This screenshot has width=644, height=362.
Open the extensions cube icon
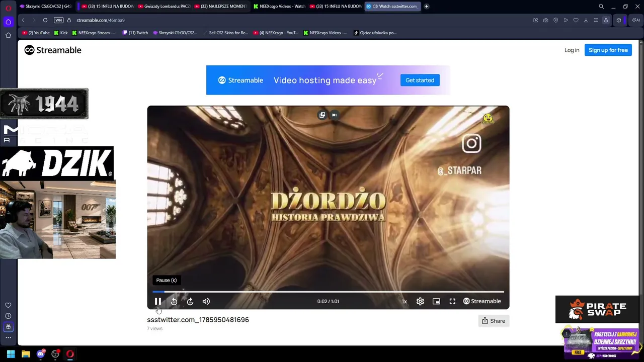coord(619,20)
